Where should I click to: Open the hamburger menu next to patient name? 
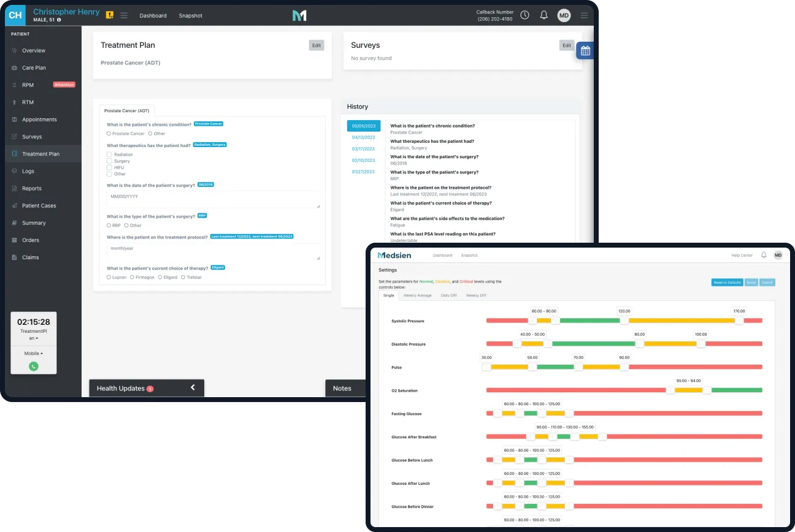click(125, 15)
